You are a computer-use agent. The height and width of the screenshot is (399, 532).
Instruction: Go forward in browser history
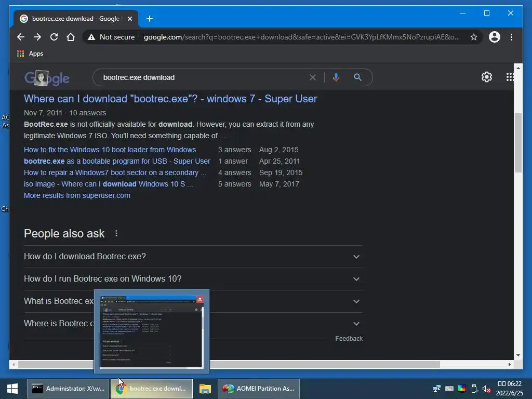(37, 37)
